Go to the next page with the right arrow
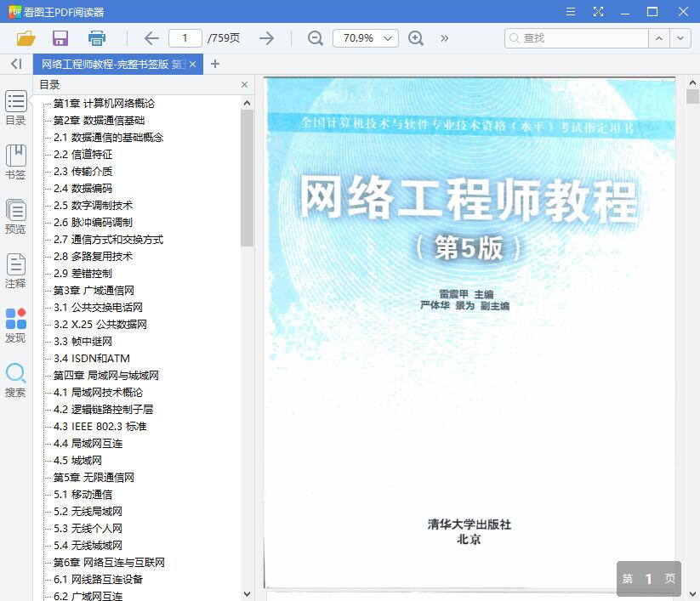This screenshot has height=601, width=700. pyautogui.click(x=266, y=38)
